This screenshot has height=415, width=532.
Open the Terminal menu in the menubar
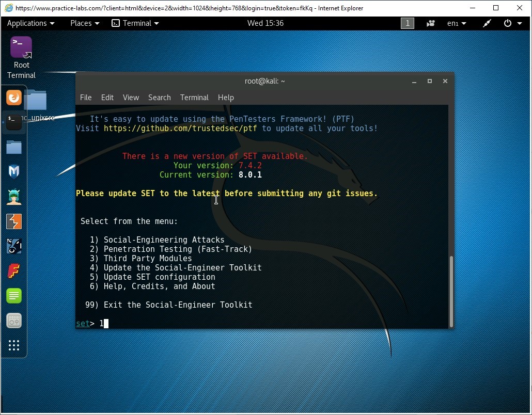194,98
